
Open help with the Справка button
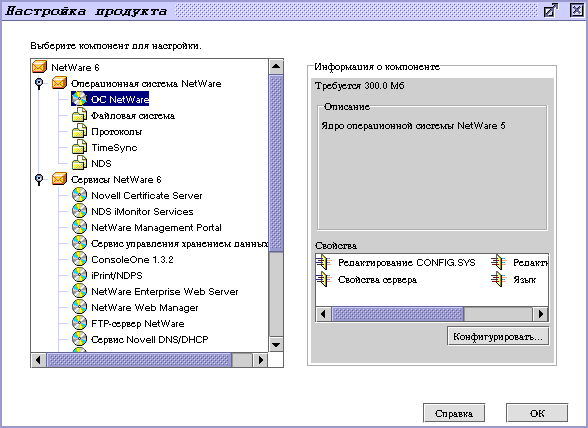pos(454,413)
